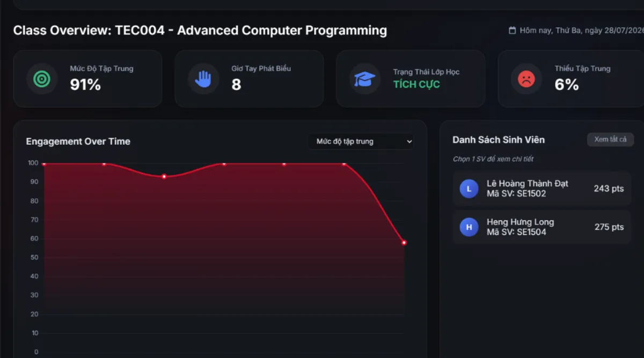The image size is (644, 358).
Task: Click the blue raised-hand icon
Action: coord(203,79)
